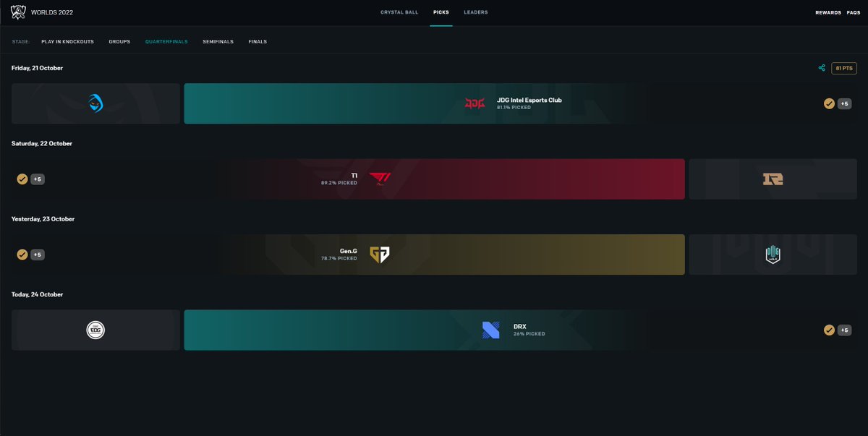The image size is (868, 436).
Task: Click the +5 badge on the DRX row
Action: pyautogui.click(x=844, y=330)
